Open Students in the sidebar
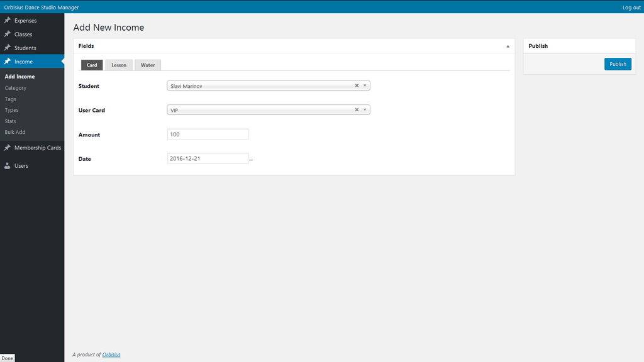The image size is (644, 362). coord(32,48)
